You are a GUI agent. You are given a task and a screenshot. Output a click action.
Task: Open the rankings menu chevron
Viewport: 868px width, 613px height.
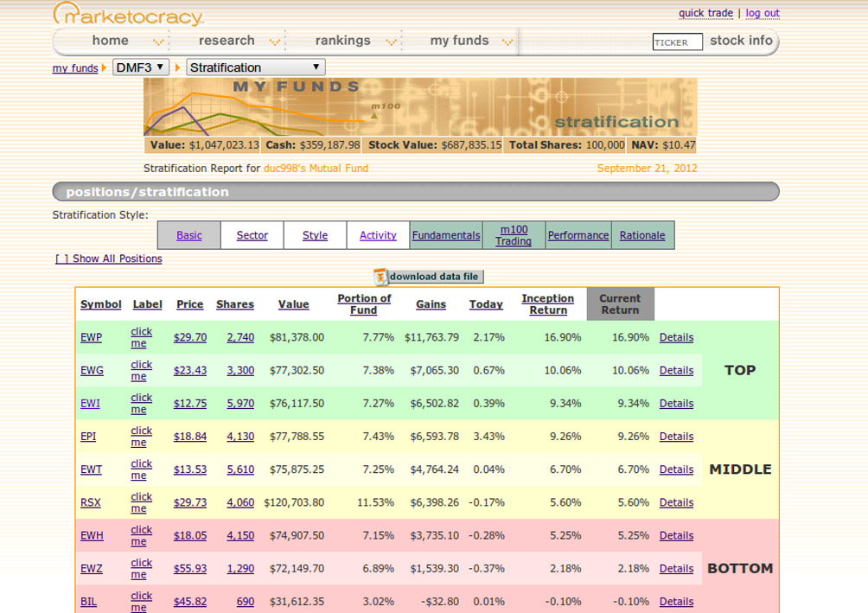point(391,42)
